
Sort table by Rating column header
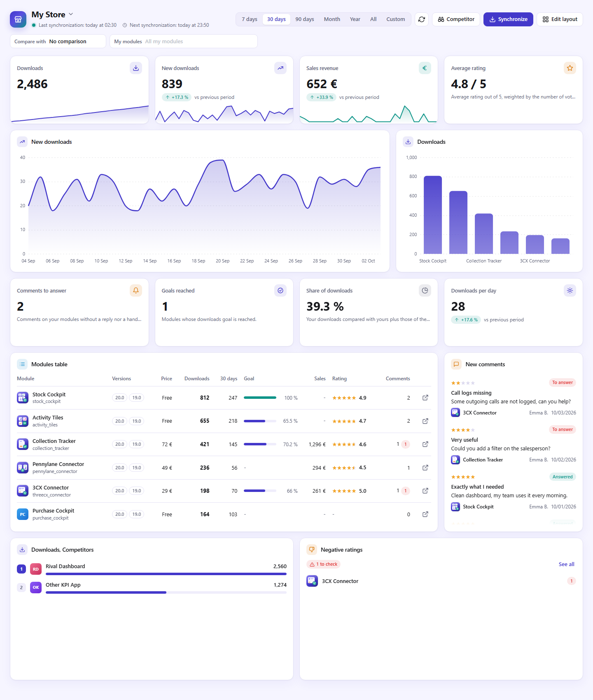[339, 379]
